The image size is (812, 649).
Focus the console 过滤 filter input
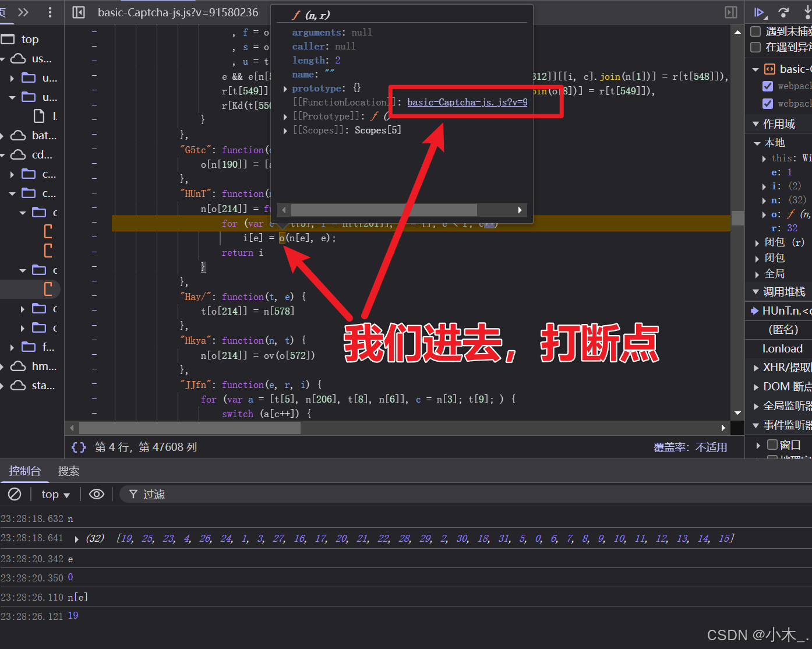coord(465,494)
